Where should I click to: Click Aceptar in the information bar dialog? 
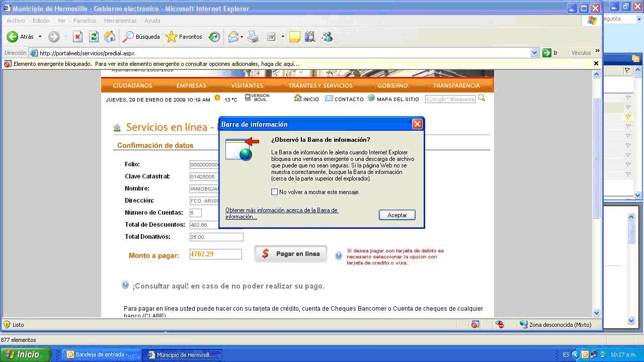(x=396, y=215)
